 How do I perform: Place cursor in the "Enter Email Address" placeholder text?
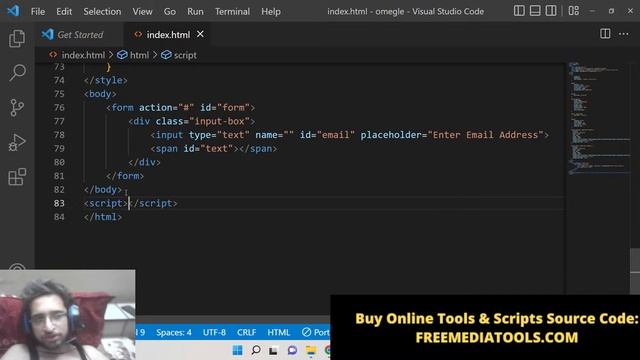485,135
